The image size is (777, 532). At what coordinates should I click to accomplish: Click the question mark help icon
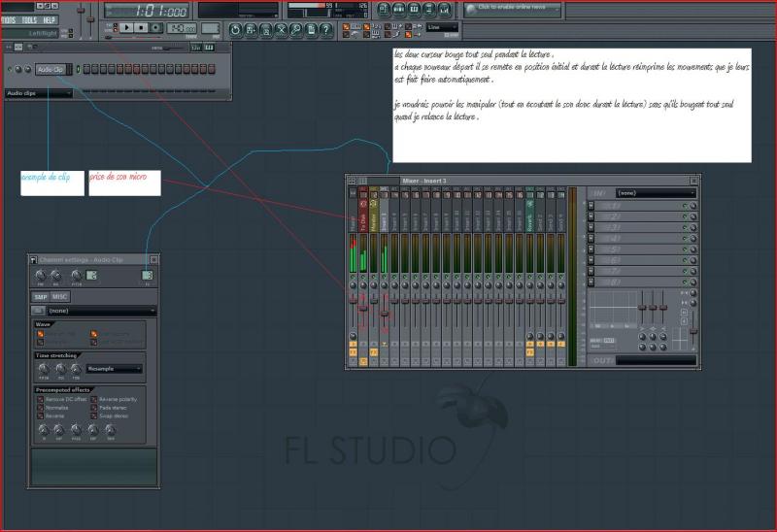click(x=326, y=30)
